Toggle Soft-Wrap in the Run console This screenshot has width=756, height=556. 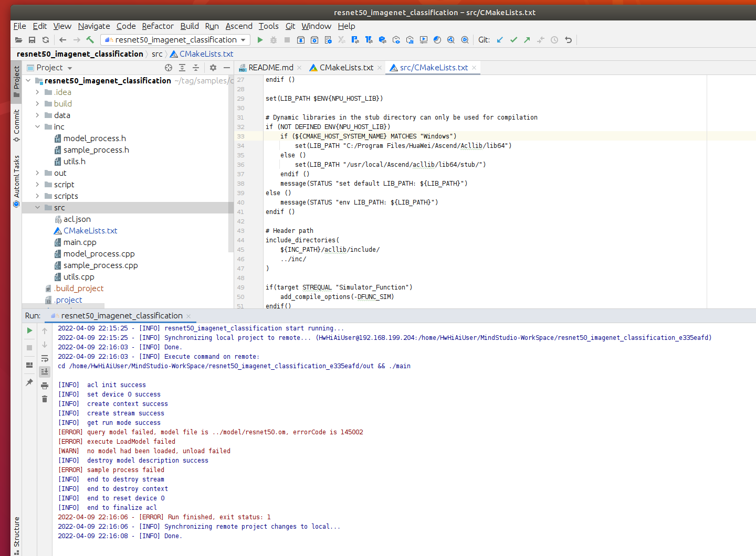click(x=45, y=359)
